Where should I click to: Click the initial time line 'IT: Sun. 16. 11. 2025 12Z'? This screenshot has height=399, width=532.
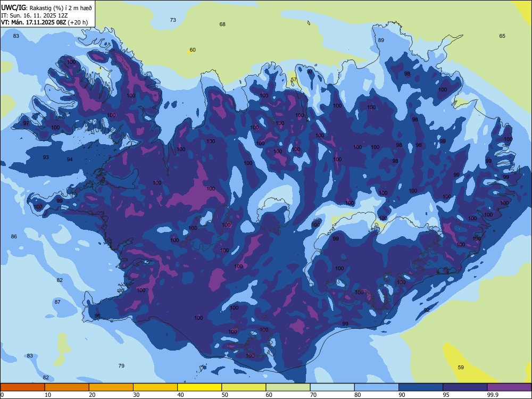35,15
